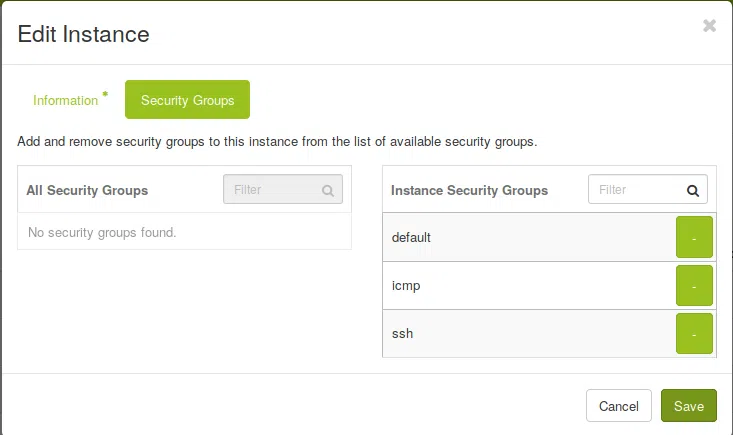
Task: Click the Edit Instance dialog title
Action: click(84, 34)
